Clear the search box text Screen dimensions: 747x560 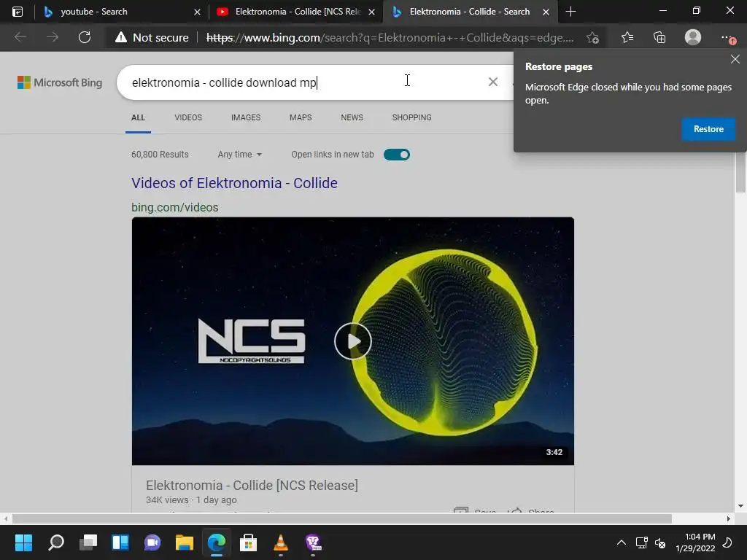point(493,82)
